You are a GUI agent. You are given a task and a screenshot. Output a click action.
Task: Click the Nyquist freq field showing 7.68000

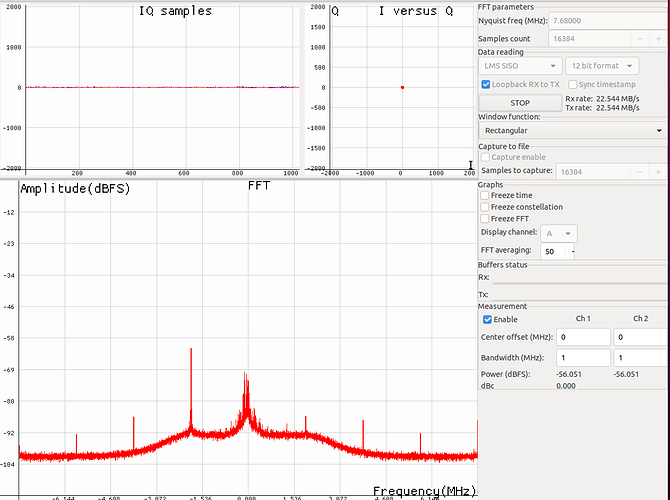609,21
